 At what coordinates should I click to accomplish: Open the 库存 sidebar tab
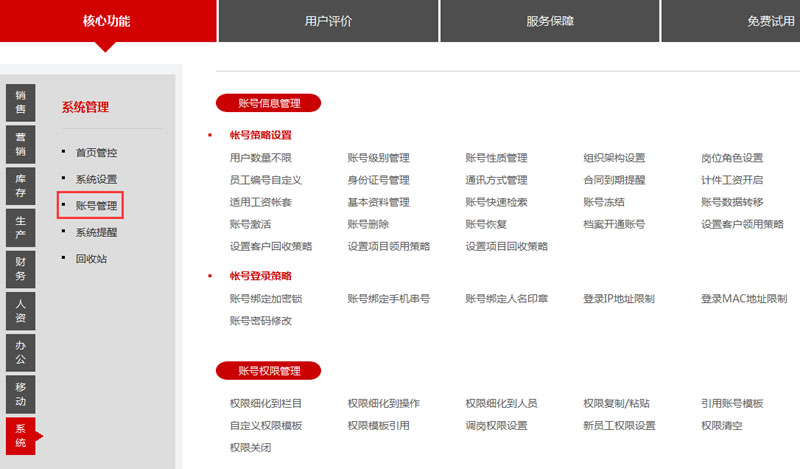[x=20, y=186]
